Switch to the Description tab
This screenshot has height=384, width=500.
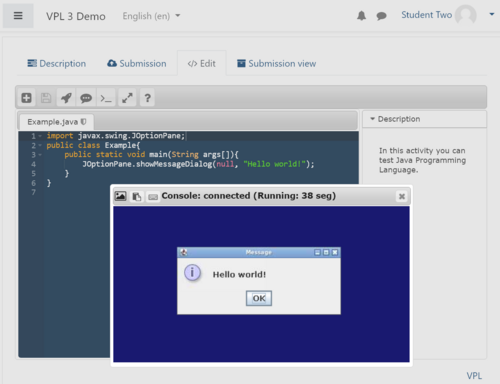56,63
